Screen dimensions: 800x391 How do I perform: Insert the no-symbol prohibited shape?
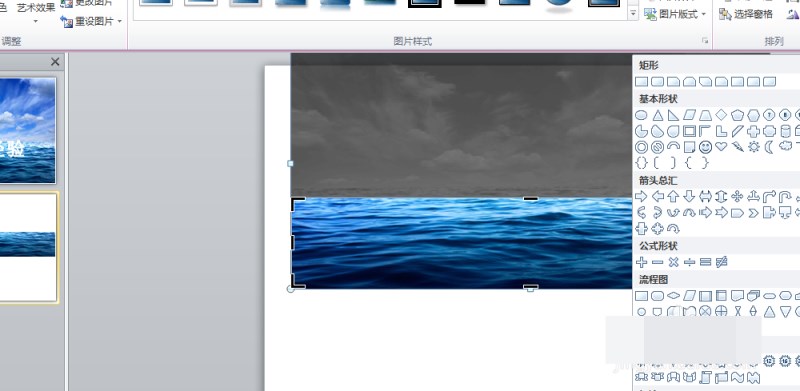click(657, 148)
